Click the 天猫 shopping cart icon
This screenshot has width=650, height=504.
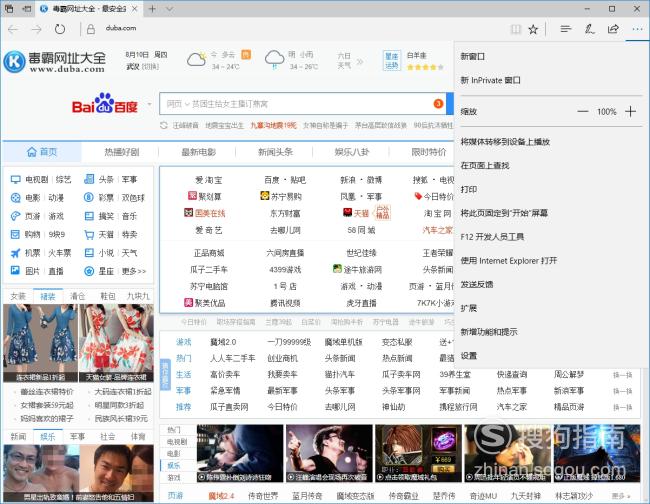click(89, 235)
